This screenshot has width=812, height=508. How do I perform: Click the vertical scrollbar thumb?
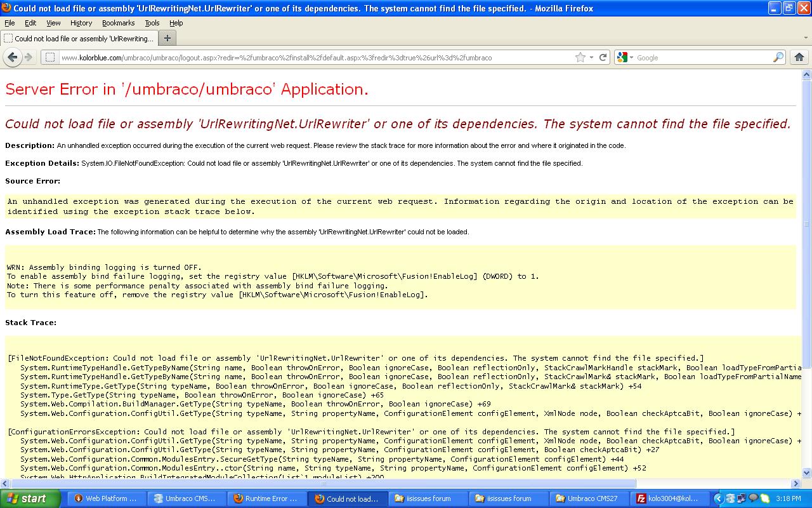pos(807,224)
